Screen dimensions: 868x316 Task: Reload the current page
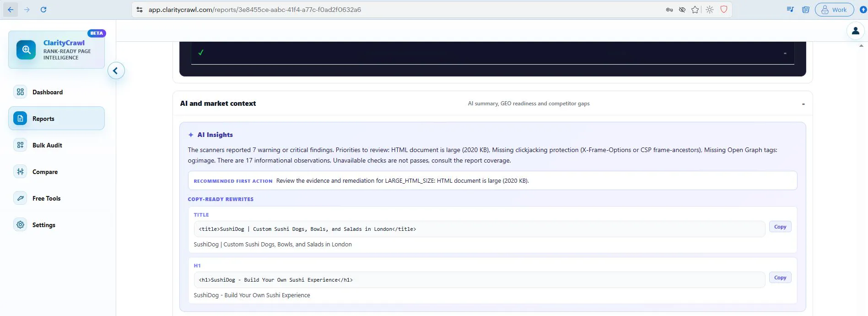coord(43,10)
